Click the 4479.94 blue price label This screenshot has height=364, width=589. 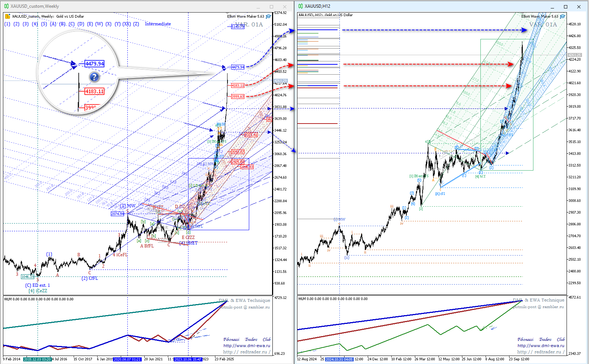tap(238, 67)
